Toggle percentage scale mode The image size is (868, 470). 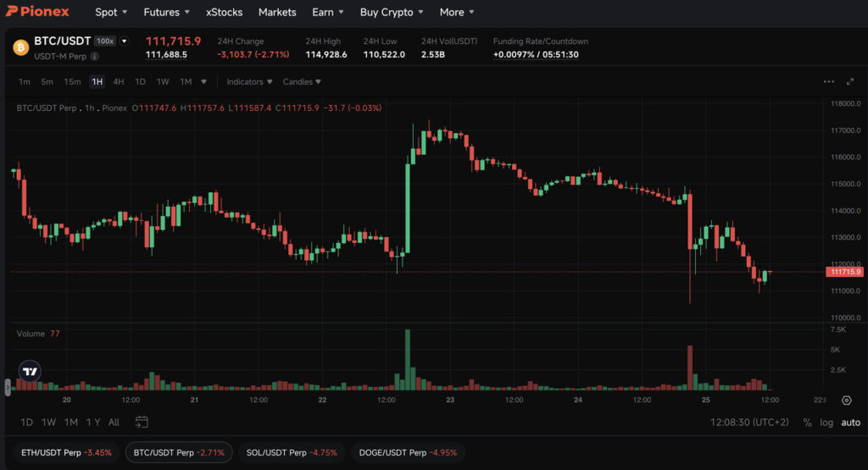point(807,423)
